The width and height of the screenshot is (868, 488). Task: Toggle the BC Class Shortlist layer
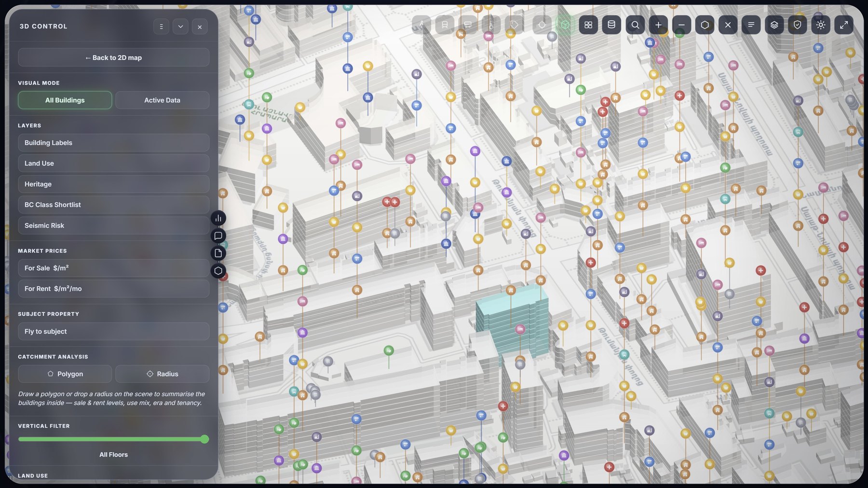click(114, 205)
